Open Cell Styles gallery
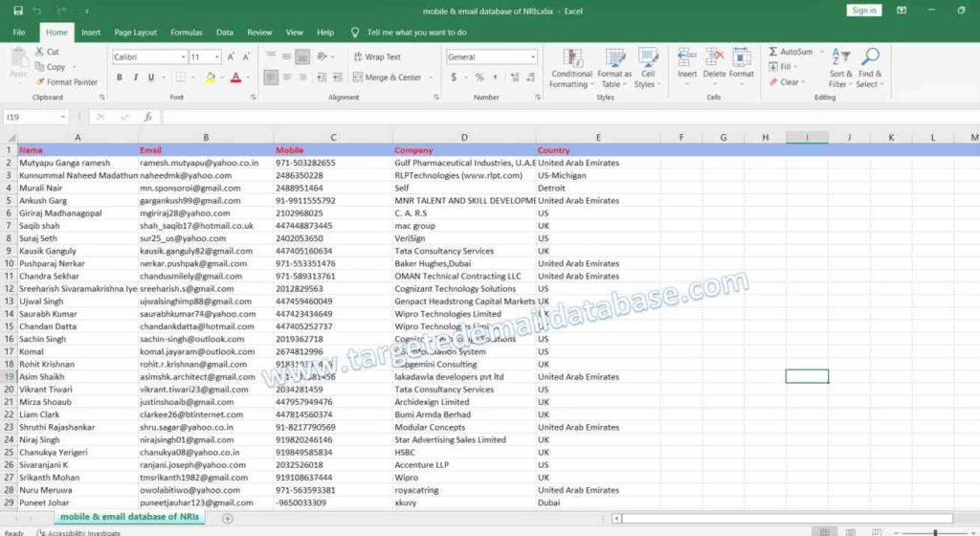 point(647,68)
